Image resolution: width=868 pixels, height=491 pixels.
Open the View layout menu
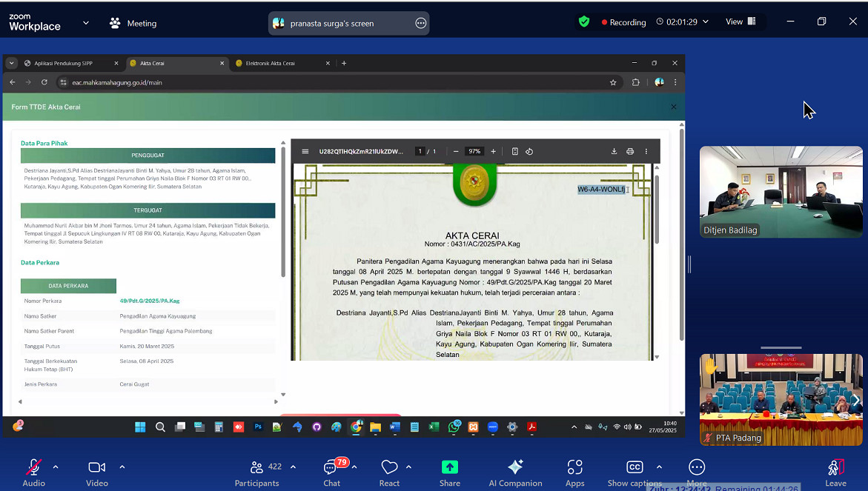[x=740, y=22]
